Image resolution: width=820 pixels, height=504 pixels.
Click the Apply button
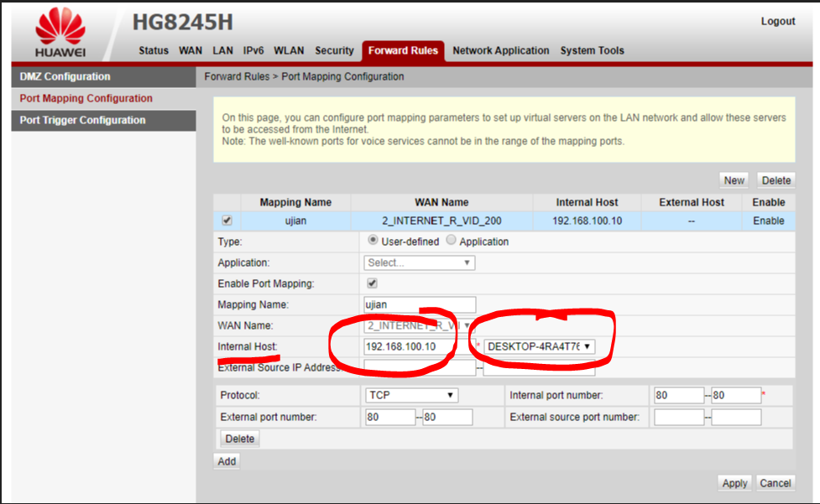[734, 483]
